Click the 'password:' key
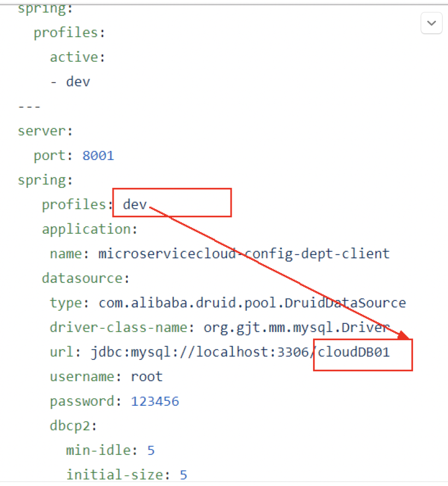This screenshot has width=448, height=486. coord(86,401)
